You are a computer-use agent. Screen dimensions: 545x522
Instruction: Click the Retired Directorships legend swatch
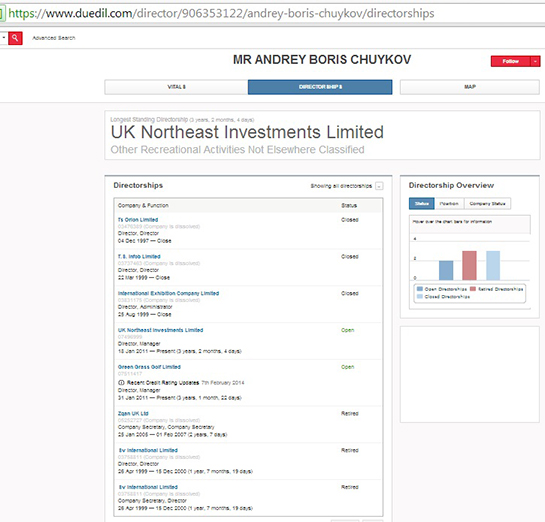coord(473,289)
